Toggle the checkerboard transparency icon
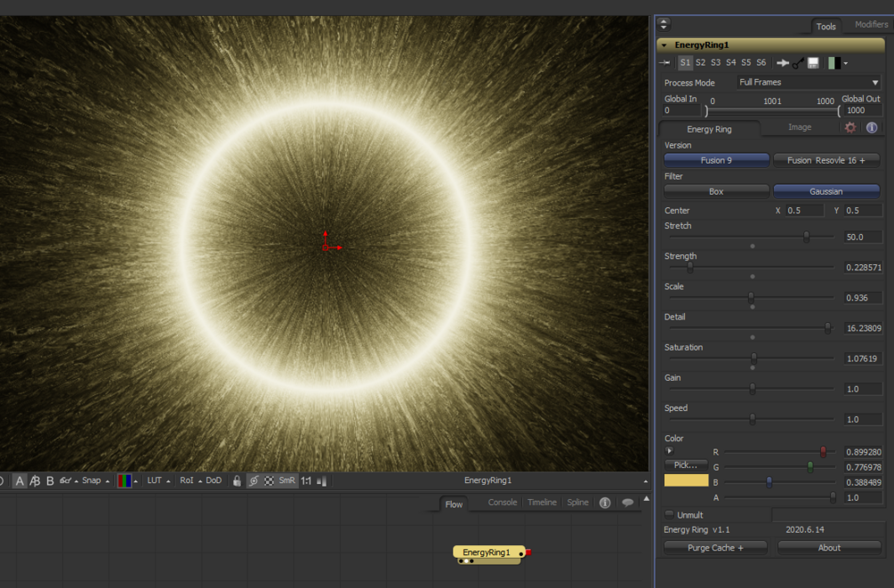This screenshot has width=894, height=588. point(269,480)
